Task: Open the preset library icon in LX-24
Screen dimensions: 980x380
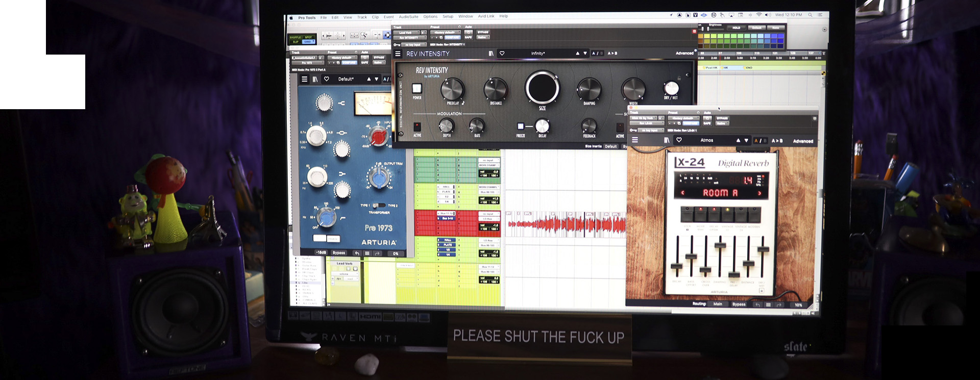Action: click(667, 140)
